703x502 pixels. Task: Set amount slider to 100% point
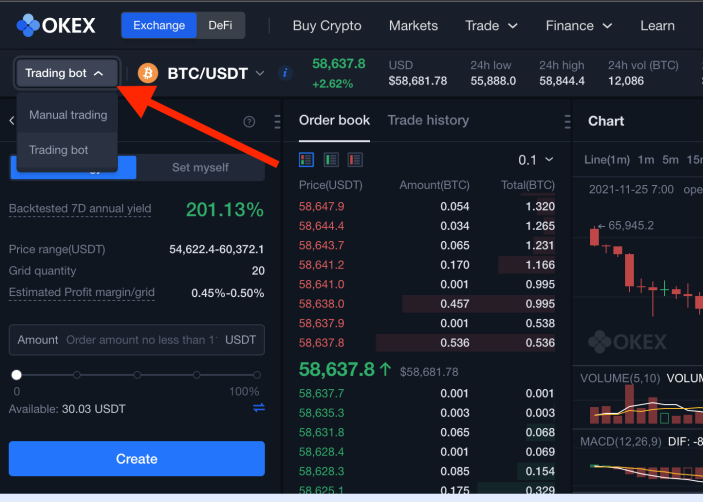click(257, 375)
